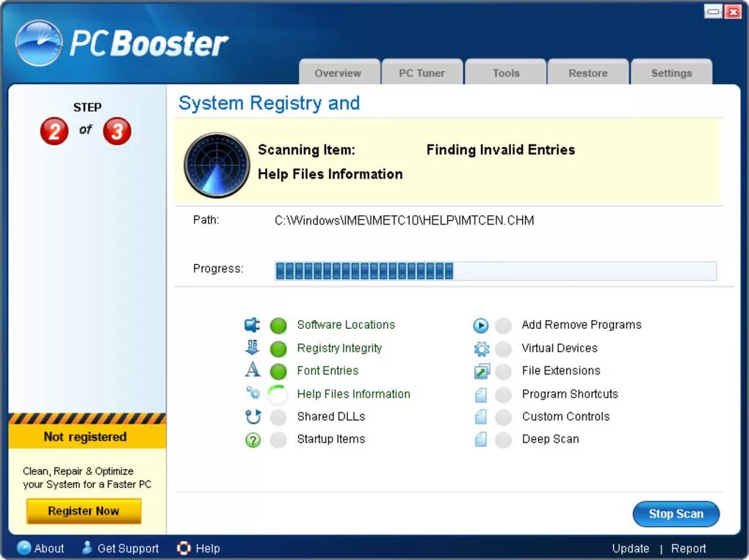Click the red step 3 circle

[117, 131]
